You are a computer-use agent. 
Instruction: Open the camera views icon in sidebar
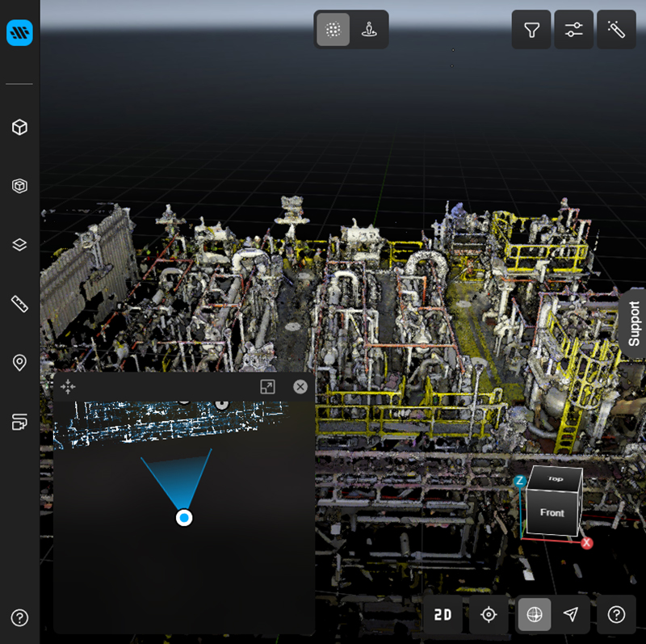click(19, 422)
